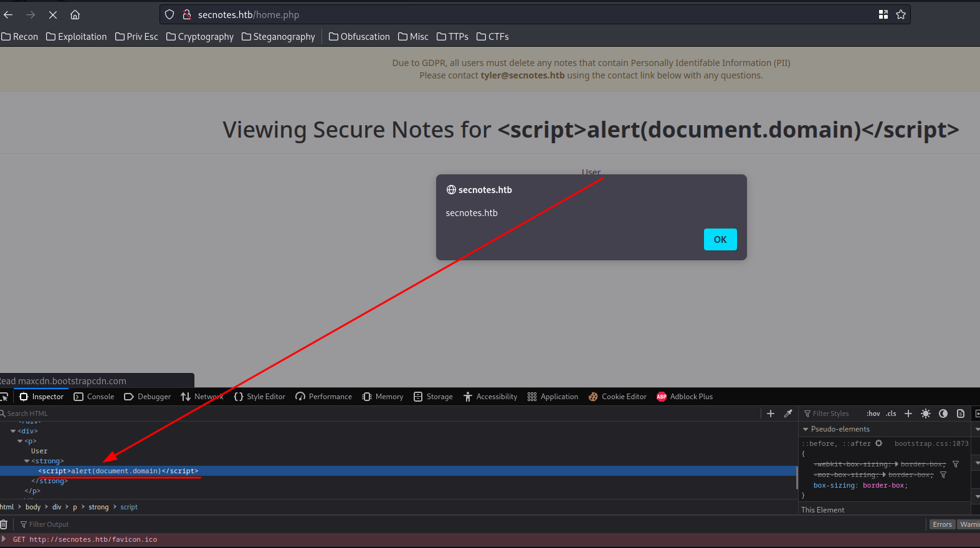980x548 pixels.
Task: Create a new node with plus icon
Action: (771, 413)
